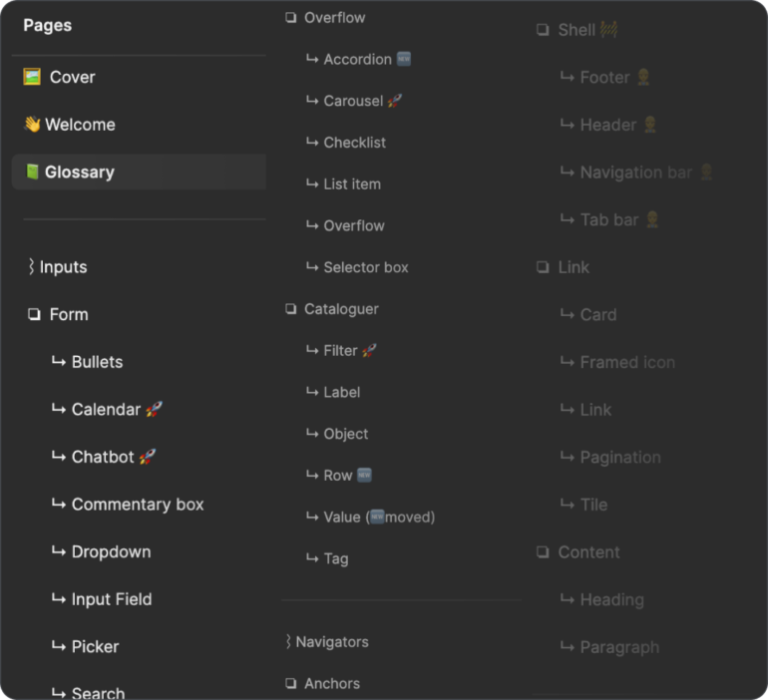Click the square icon beside Cataloguer
Screen dimensions: 768x700
(291, 309)
